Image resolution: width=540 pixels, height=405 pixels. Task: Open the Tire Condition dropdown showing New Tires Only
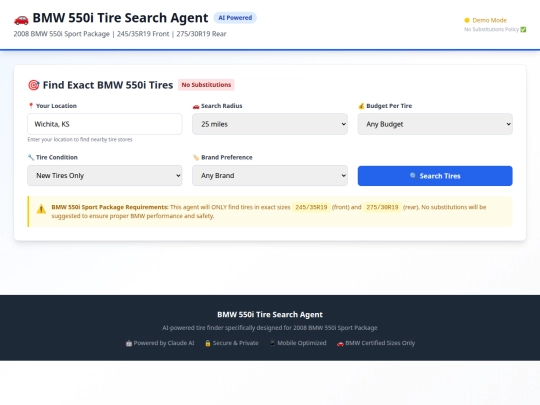[x=105, y=176]
